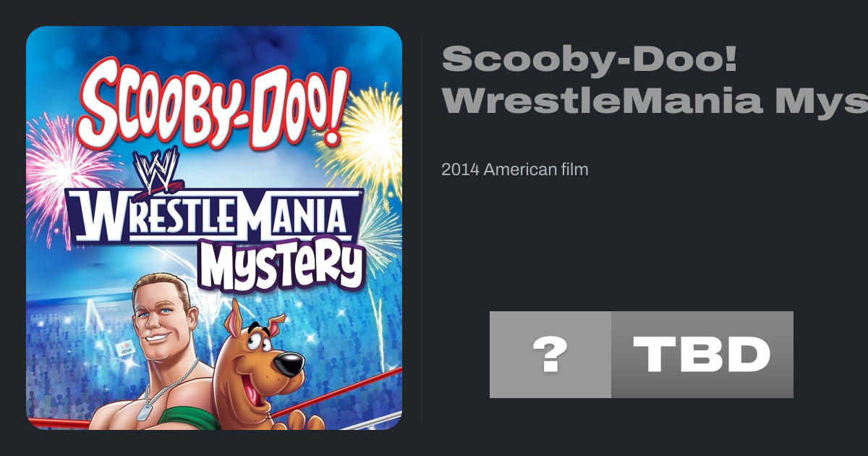Open the Scooby-Doo WrestleMania Mystery poster image
Viewport: 868px width, 456px height.
coord(214,228)
